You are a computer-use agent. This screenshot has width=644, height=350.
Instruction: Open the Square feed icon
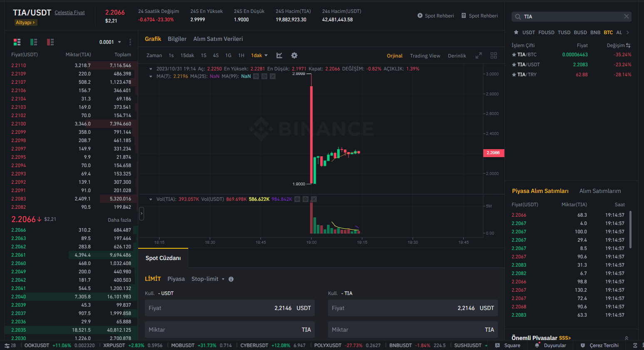pyautogui.click(x=497, y=345)
